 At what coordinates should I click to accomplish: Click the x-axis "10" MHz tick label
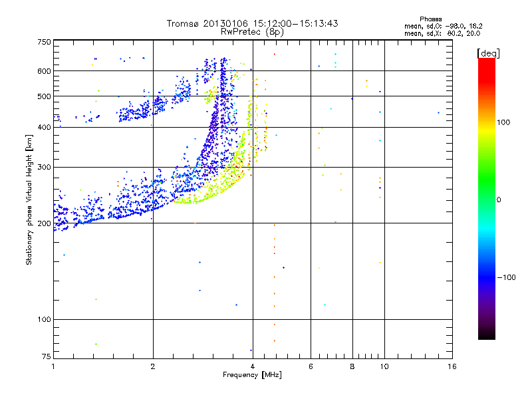(384, 366)
